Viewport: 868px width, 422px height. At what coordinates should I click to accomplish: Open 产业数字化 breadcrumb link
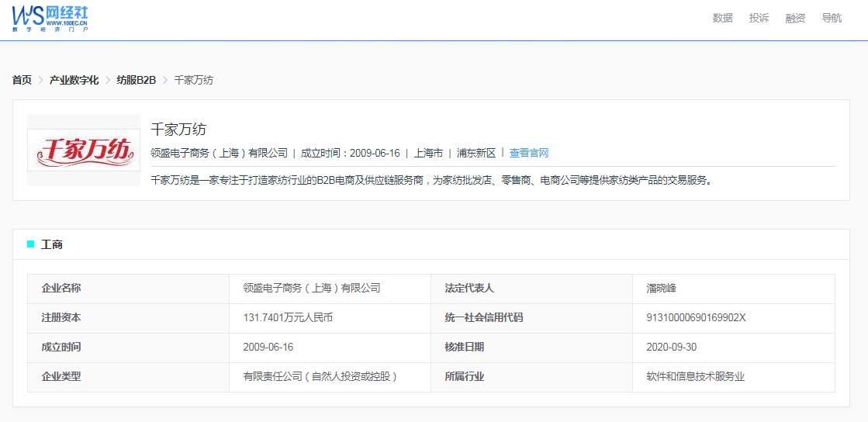coord(74,80)
